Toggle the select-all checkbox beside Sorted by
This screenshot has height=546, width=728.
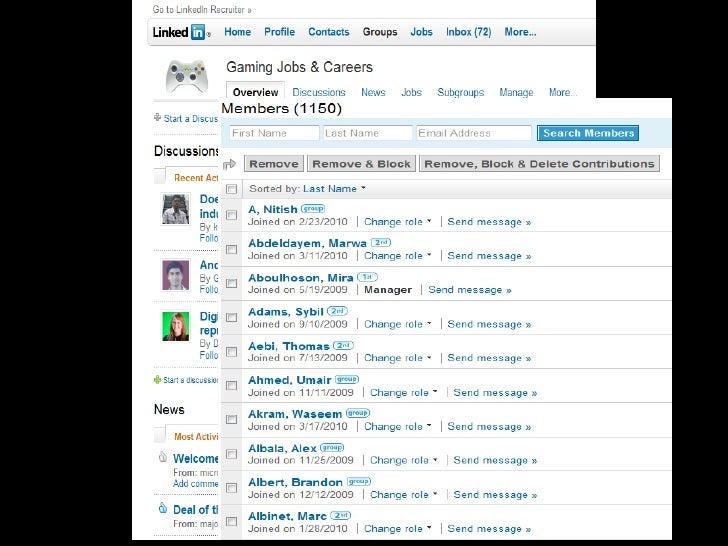[x=231, y=189]
